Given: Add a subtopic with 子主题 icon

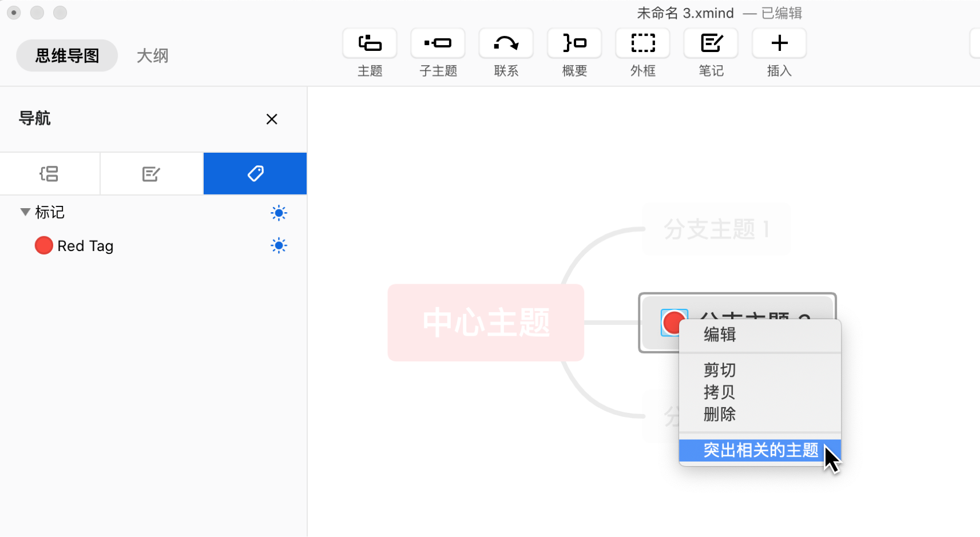Looking at the screenshot, I should pos(438,43).
